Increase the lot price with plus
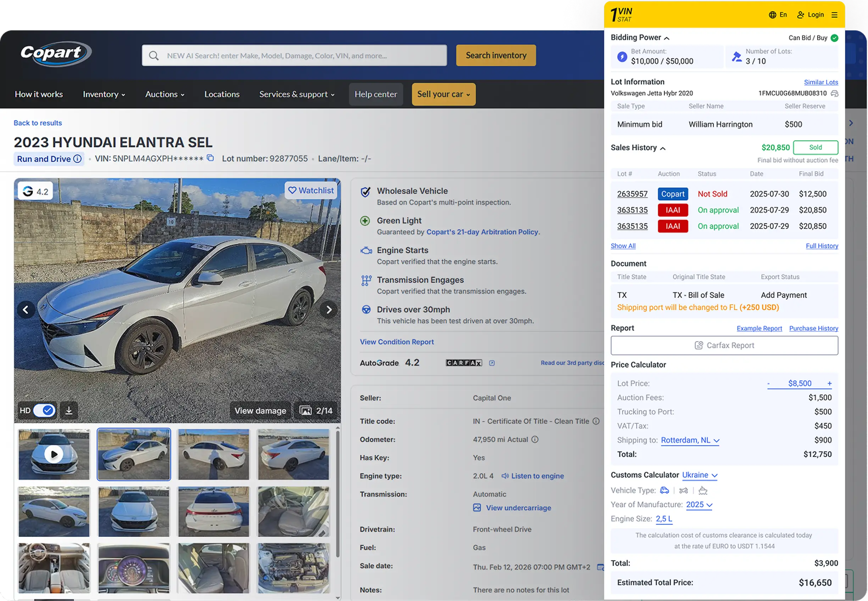This screenshot has height=601, width=868. click(x=830, y=383)
